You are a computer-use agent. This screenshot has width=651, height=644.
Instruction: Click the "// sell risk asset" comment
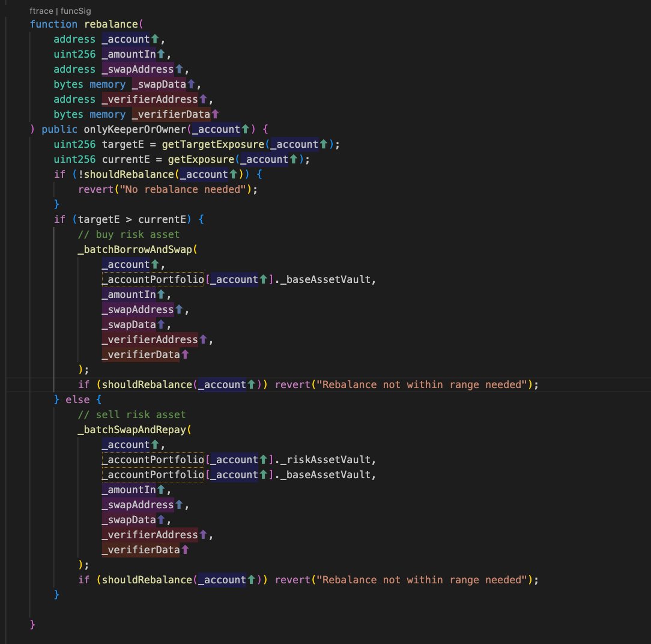tap(132, 415)
